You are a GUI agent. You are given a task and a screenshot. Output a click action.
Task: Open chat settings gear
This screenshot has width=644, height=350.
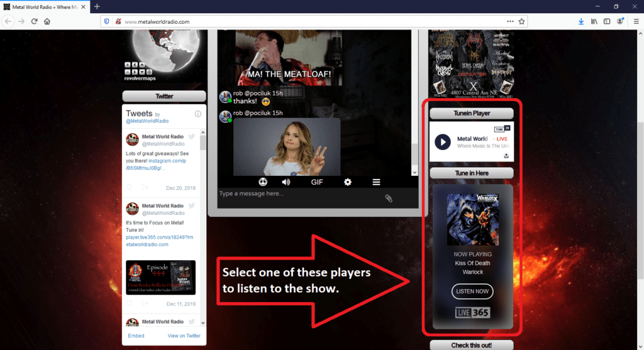coord(348,182)
